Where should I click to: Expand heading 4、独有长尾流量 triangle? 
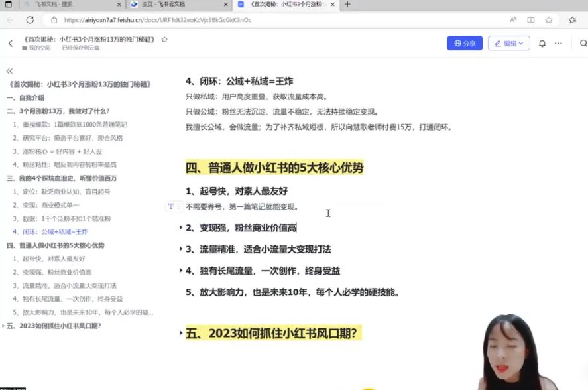[181, 270]
